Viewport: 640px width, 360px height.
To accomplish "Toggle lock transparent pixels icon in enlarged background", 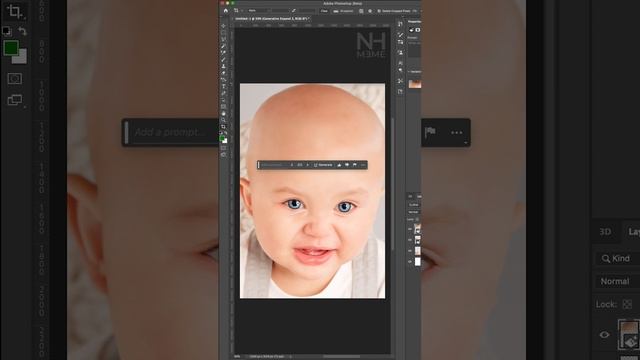I will pyautogui.click(x=627, y=304).
